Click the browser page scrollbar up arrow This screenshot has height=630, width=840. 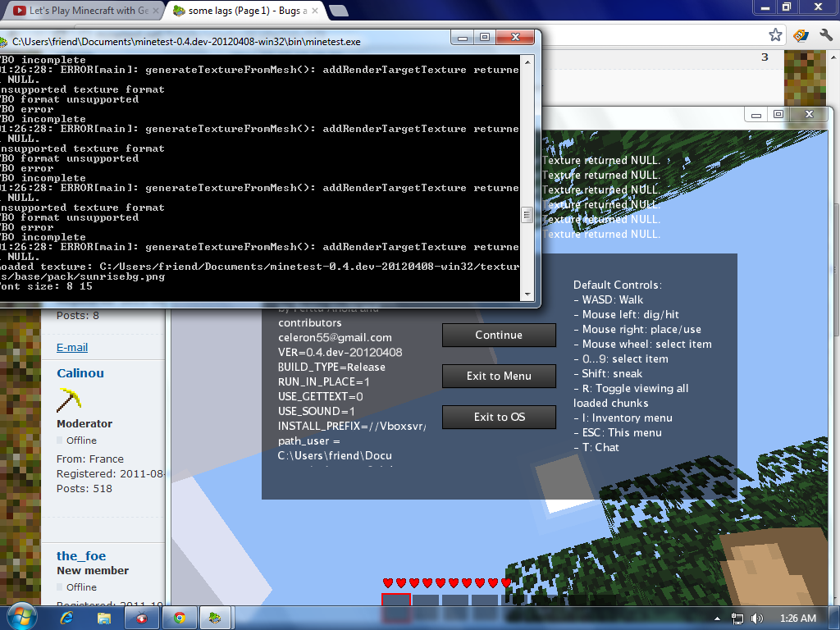(x=834, y=57)
